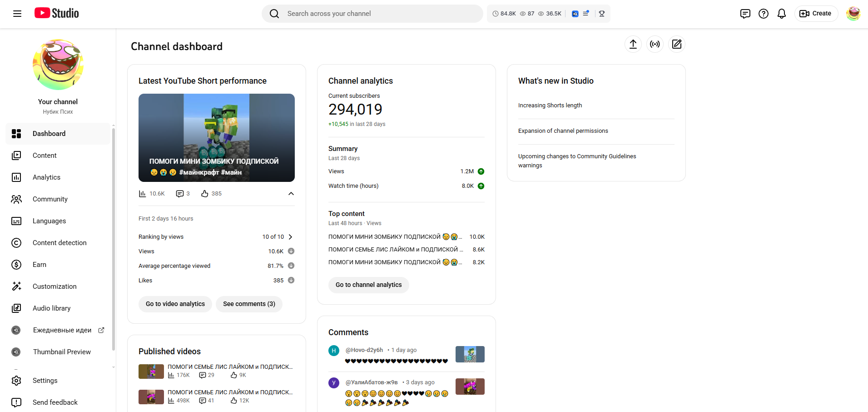
Task: Select Content detection in sidebar
Action: pos(60,243)
